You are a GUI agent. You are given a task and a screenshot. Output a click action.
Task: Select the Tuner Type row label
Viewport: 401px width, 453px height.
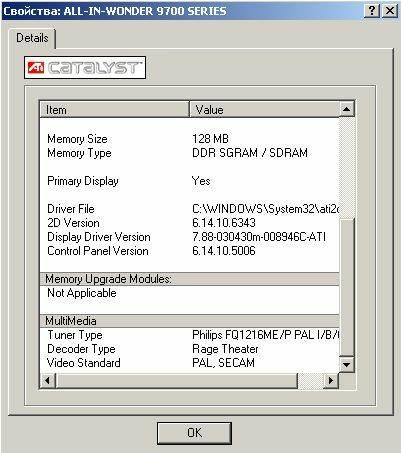pos(75,335)
